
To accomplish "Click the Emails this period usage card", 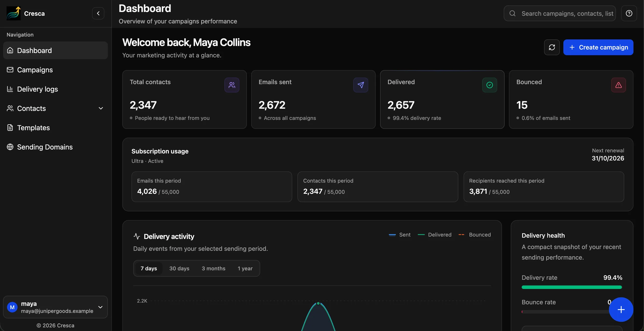I will tap(211, 187).
